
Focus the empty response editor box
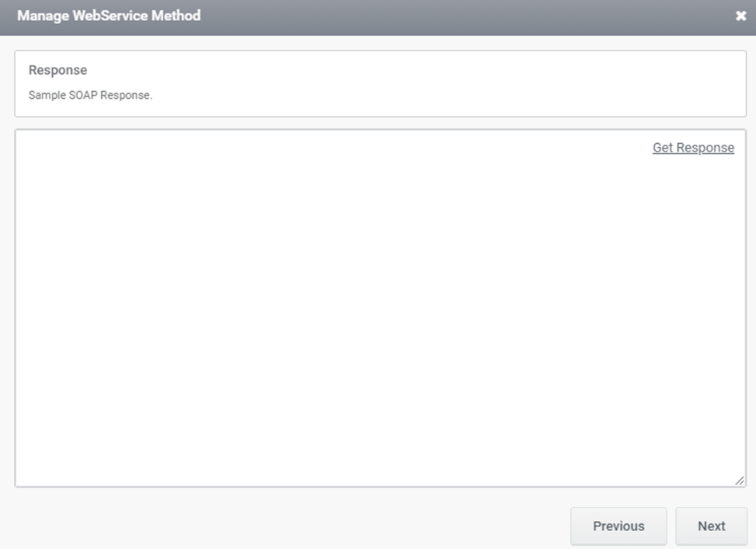pyautogui.click(x=381, y=308)
